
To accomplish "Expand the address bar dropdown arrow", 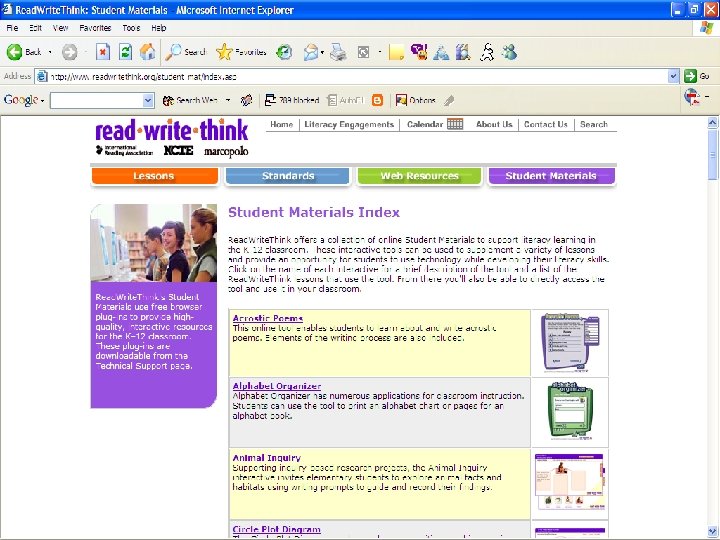I will point(673,76).
